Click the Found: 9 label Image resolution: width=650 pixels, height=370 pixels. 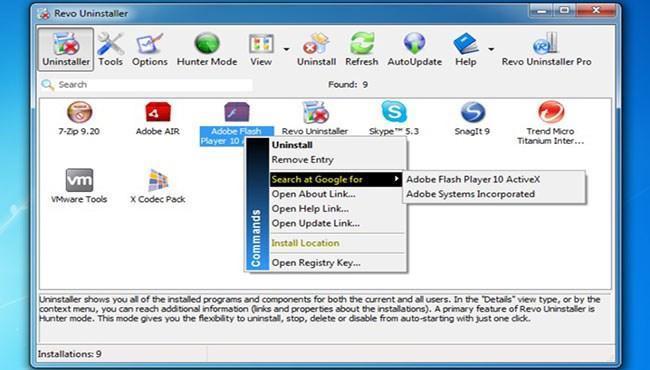click(x=348, y=85)
